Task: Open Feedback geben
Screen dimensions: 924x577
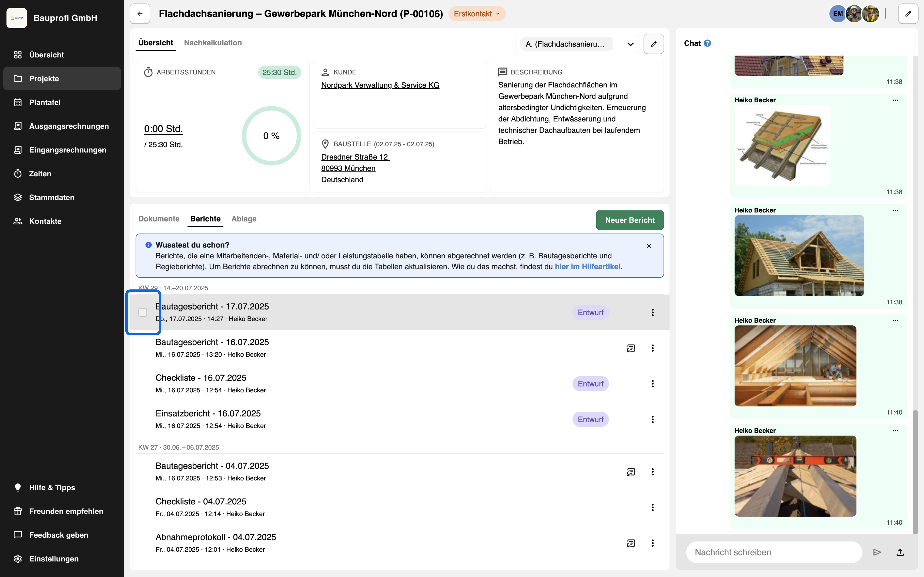Action: [x=62, y=535]
